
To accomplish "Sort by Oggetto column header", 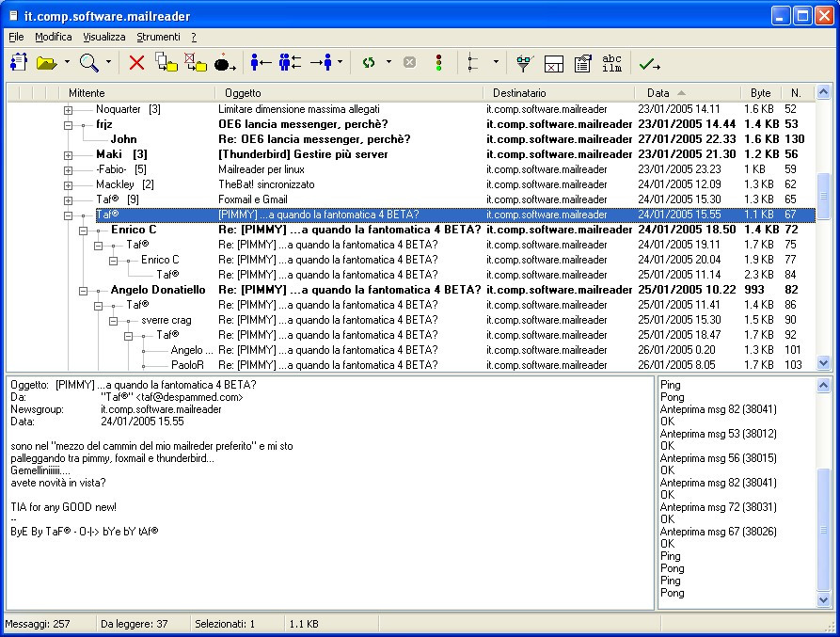I will coord(349,93).
